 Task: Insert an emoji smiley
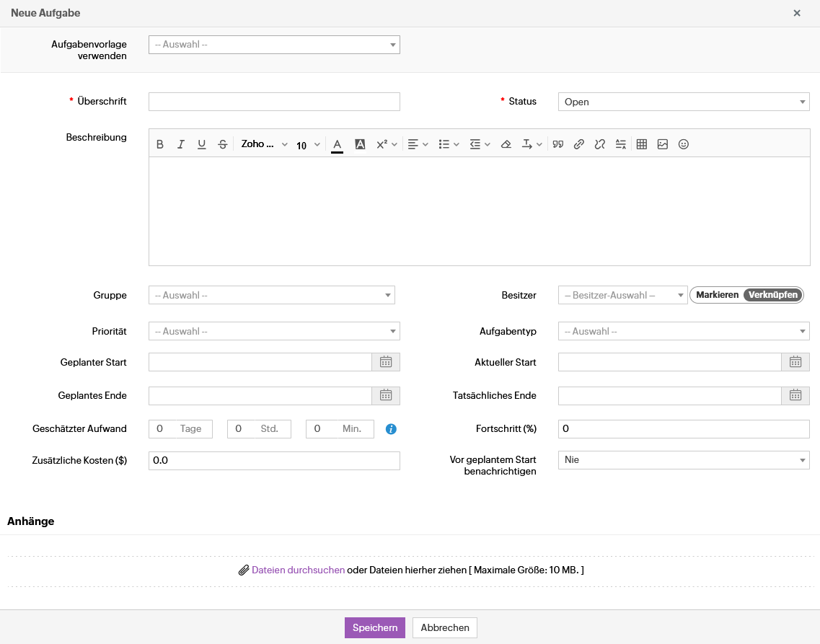tap(684, 144)
